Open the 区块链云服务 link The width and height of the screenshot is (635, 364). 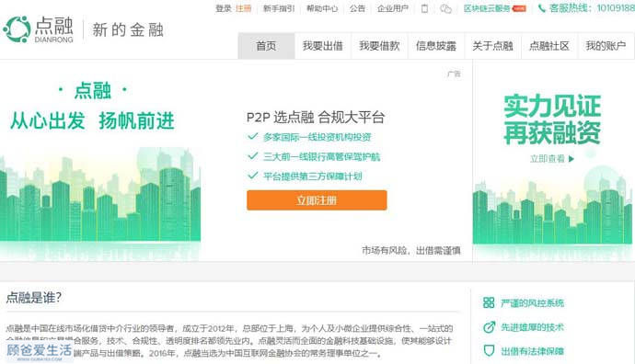pos(487,8)
